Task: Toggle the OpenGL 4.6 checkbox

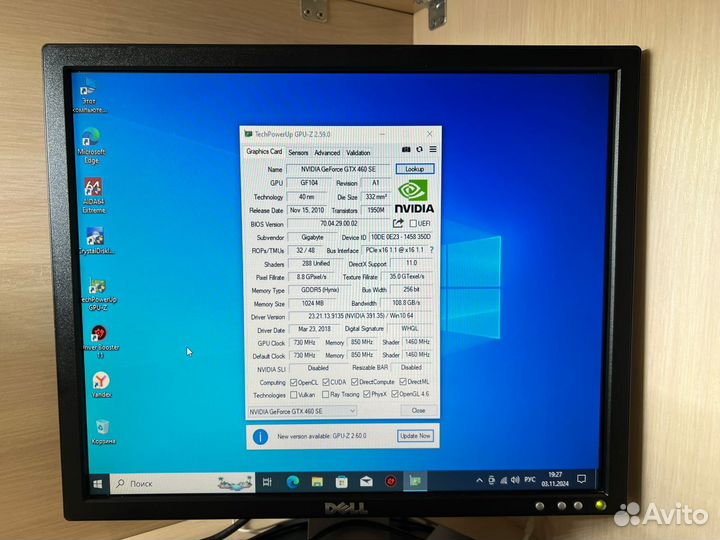Action: click(395, 394)
